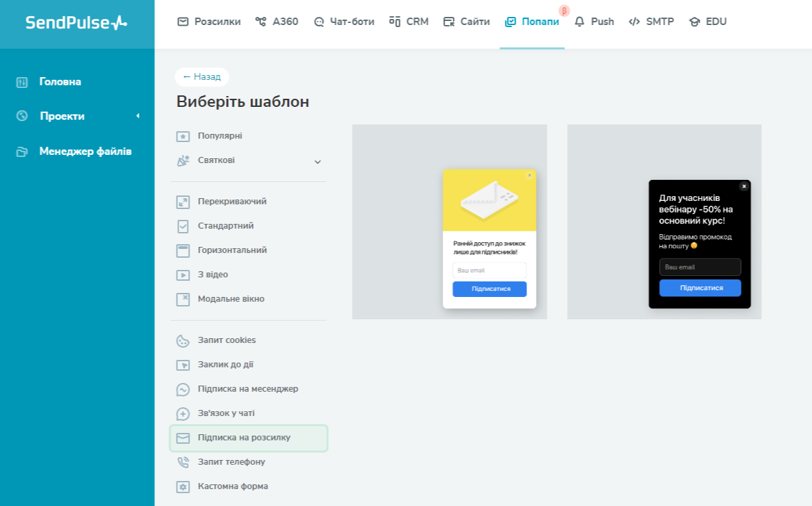Open Головна in the sidebar
Image resolution: width=812 pixels, height=506 pixels.
coord(60,82)
